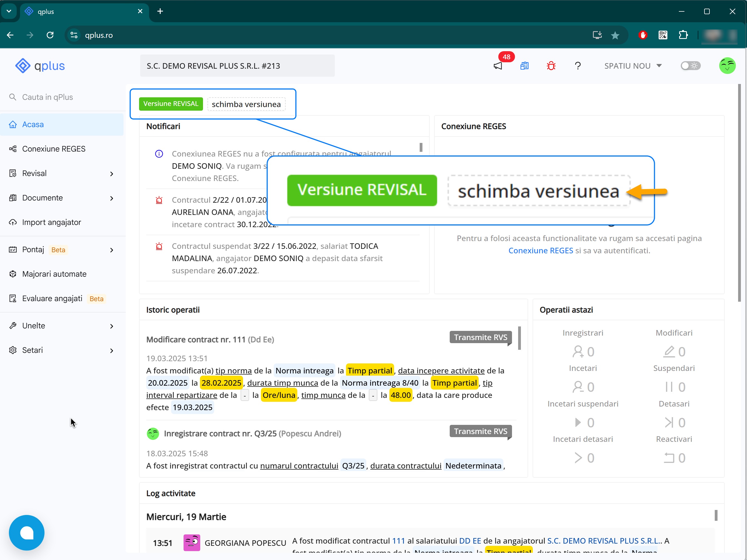Screen dimensions: 747x560
Task: Click the red alarm icon for contract 2/22
Action: coord(159,200)
